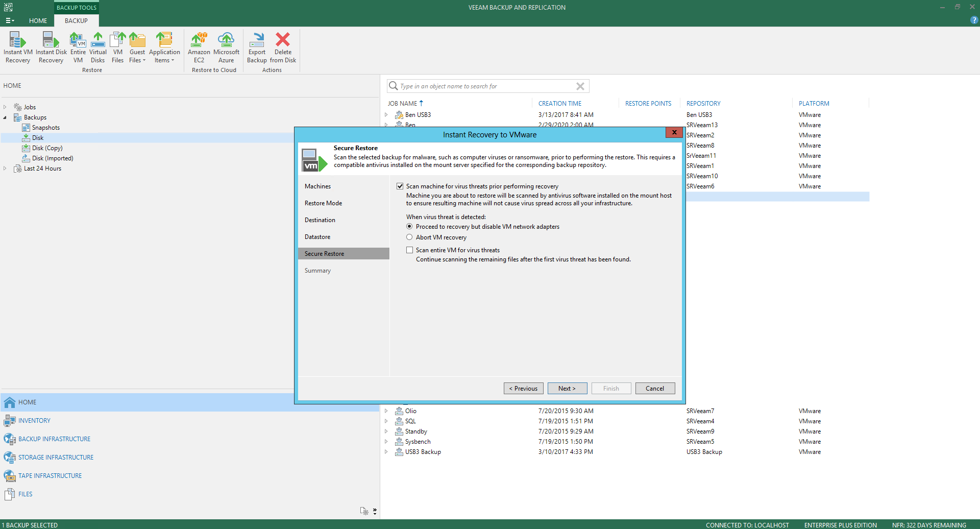Expand USB3 Backup row

click(x=386, y=452)
